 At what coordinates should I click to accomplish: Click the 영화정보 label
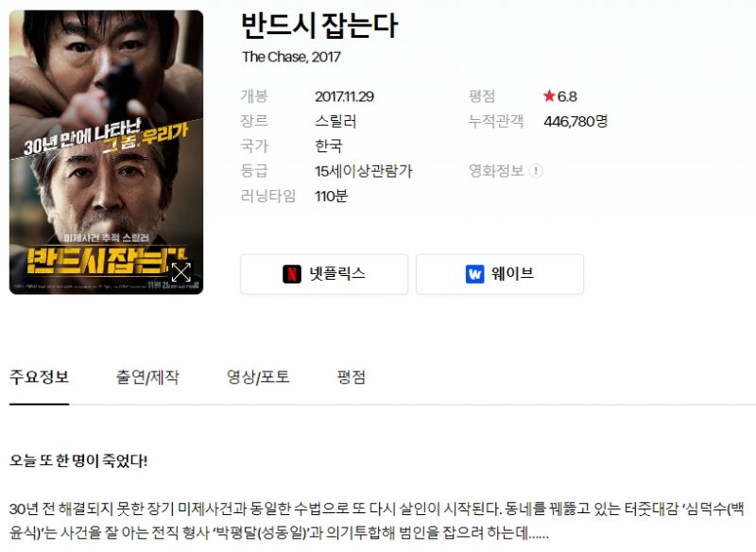pyautogui.click(x=497, y=171)
